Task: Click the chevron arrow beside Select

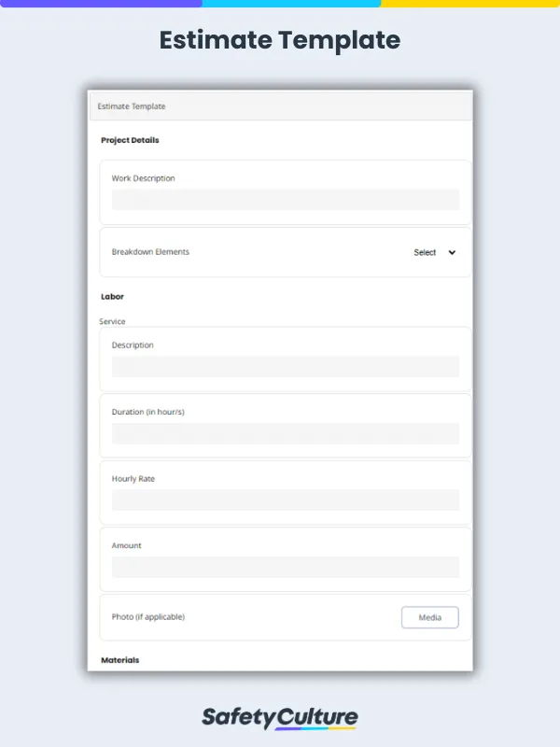Action: [453, 252]
